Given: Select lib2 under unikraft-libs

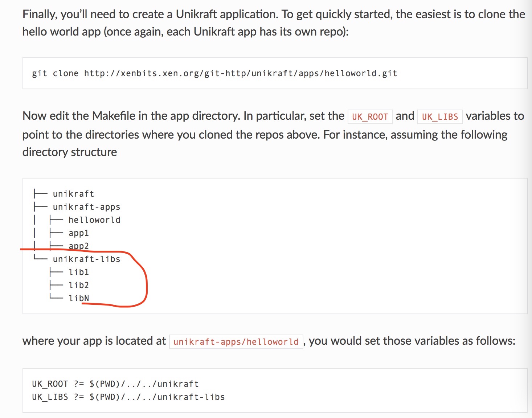Looking at the screenshot, I should 79,285.
